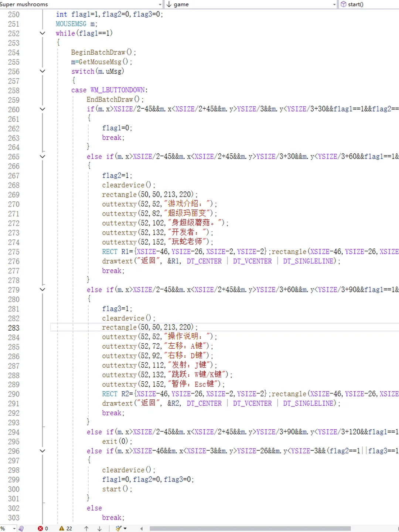
Task: Open the zoom percentage dropdown
Action: 14,529
